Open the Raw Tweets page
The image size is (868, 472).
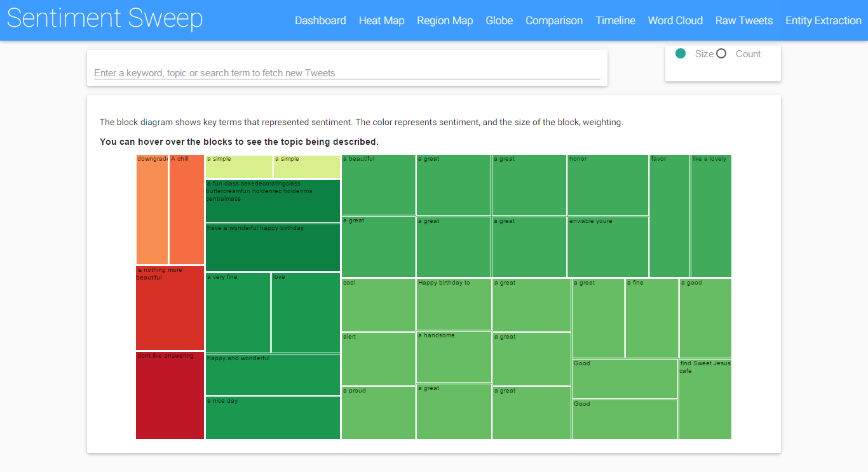pyautogui.click(x=743, y=20)
